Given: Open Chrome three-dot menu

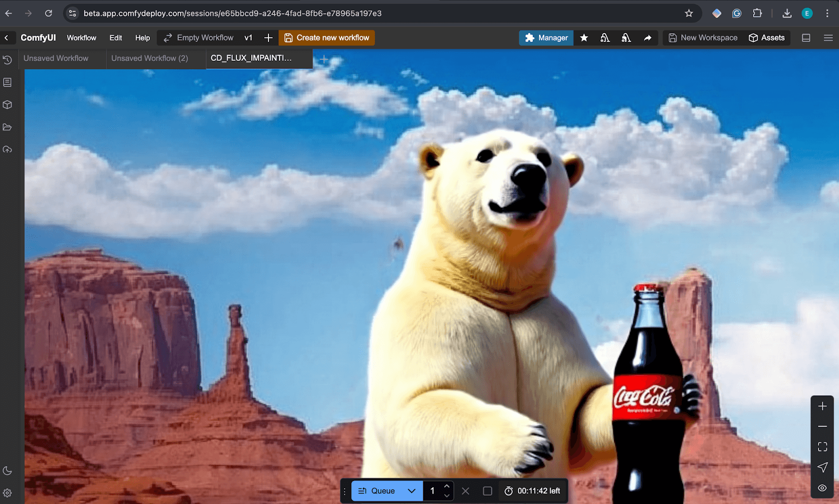Looking at the screenshot, I should point(827,13).
